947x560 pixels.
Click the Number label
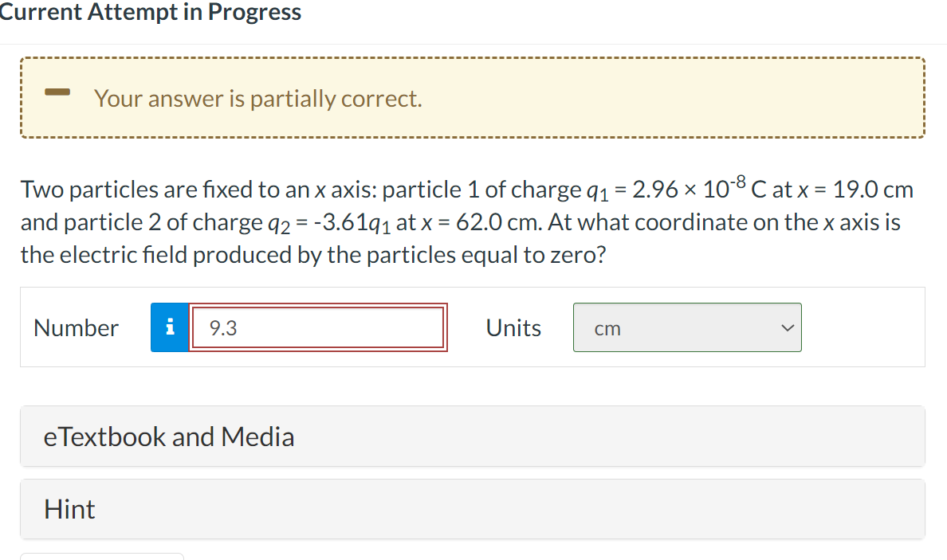coord(75,327)
